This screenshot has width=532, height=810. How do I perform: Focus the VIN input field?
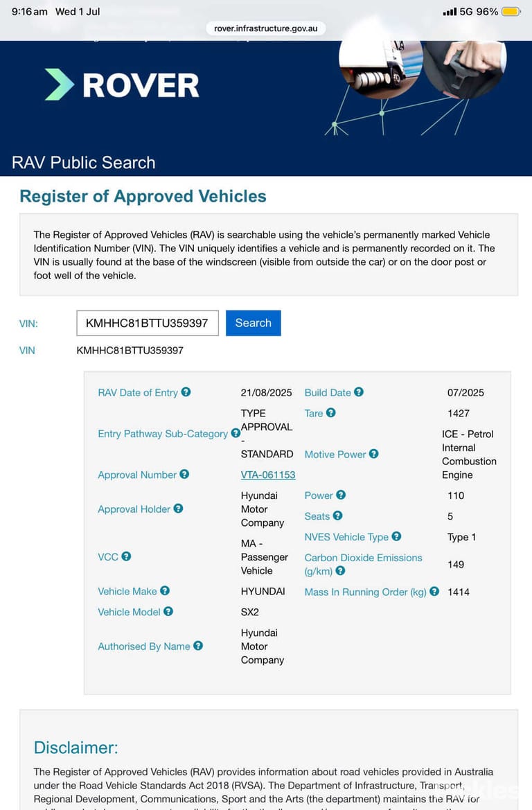(148, 323)
